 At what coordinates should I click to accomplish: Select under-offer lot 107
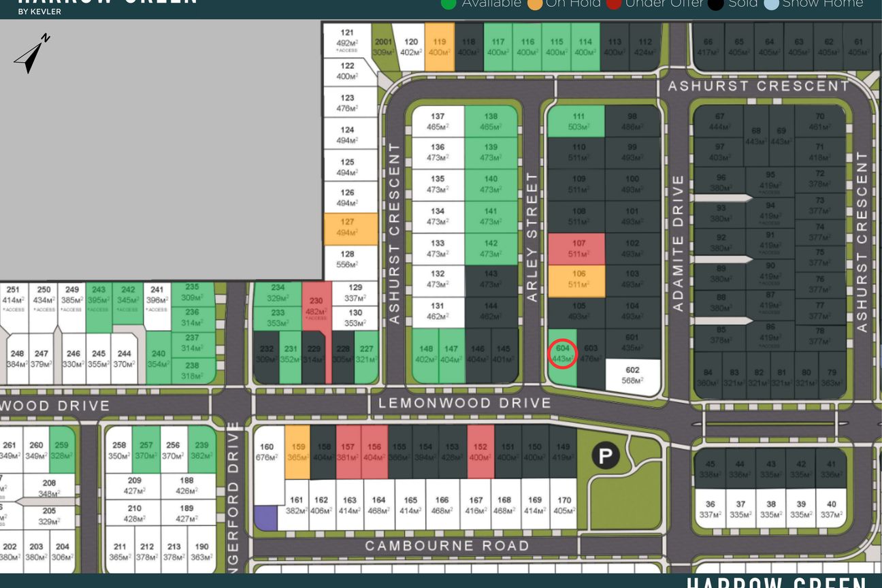pyautogui.click(x=576, y=249)
